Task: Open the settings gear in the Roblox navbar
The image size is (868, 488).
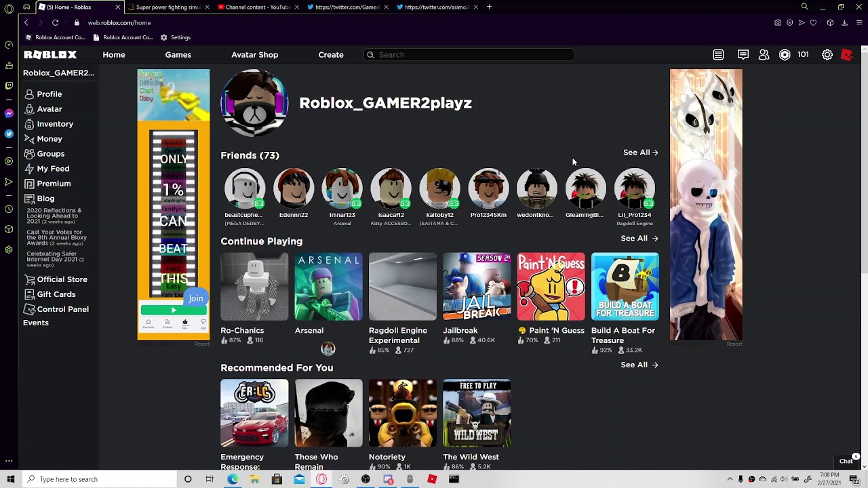Action: coord(827,55)
